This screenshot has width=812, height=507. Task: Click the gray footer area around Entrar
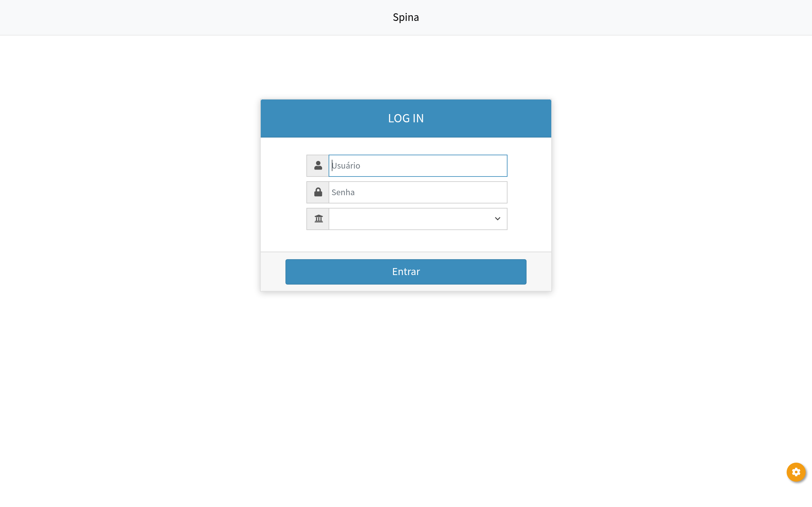tap(272, 272)
